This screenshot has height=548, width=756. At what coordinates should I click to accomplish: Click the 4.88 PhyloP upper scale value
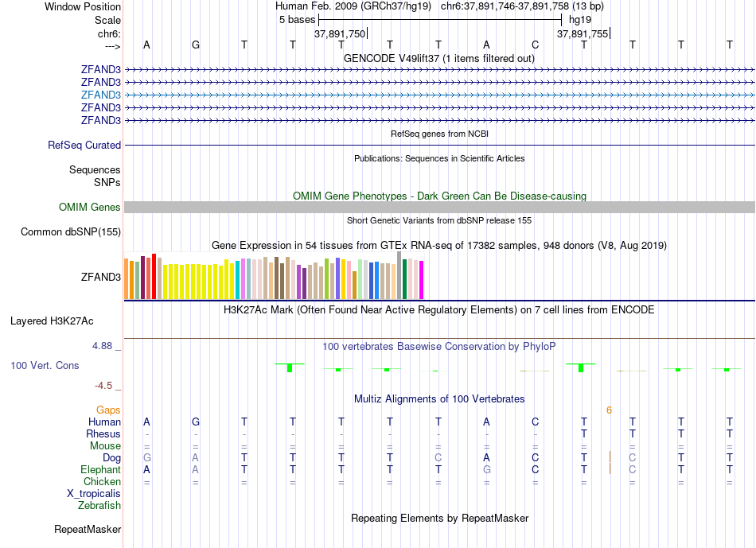pos(102,345)
